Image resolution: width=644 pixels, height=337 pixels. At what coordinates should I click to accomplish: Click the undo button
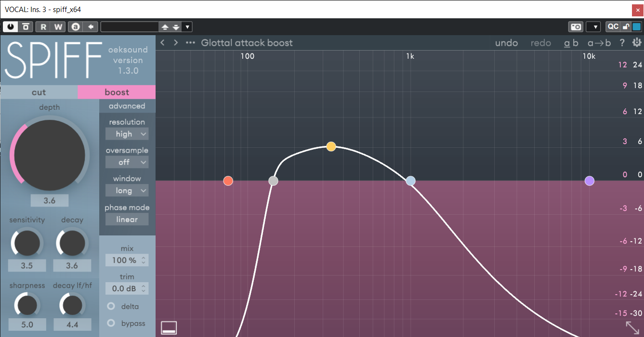point(506,43)
